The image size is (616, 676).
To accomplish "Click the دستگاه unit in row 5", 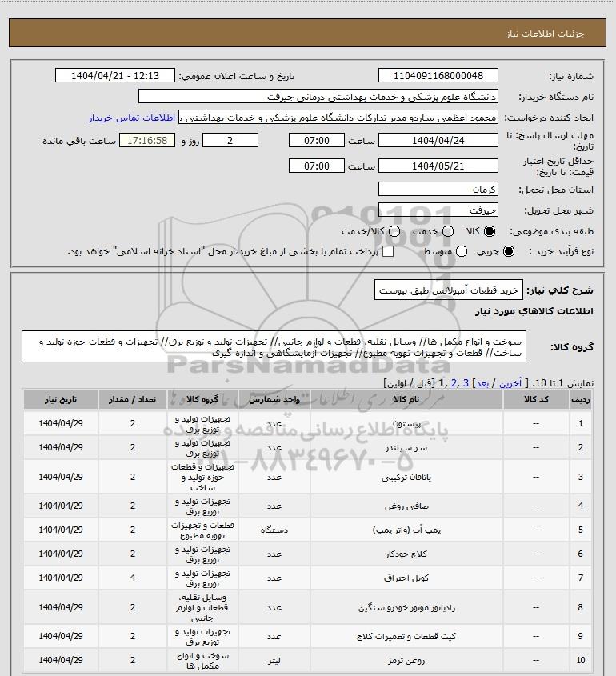I will click(274, 530).
